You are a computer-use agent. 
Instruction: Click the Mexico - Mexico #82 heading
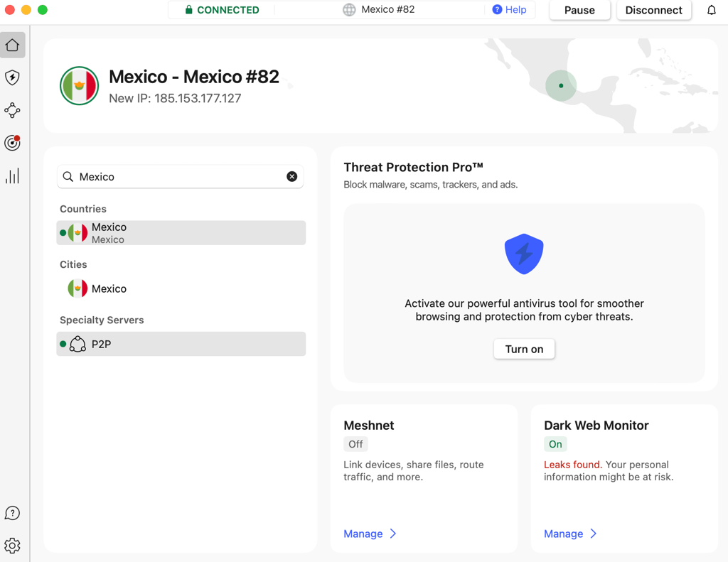coord(194,77)
